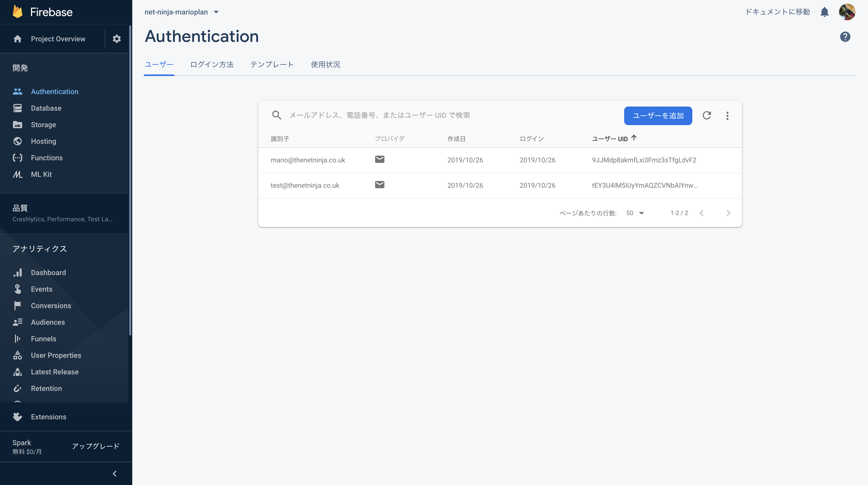Image resolution: width=868 pixels, height=485 pixels.
Task: Open Functions in the sidebar
Action: (47, 157)
